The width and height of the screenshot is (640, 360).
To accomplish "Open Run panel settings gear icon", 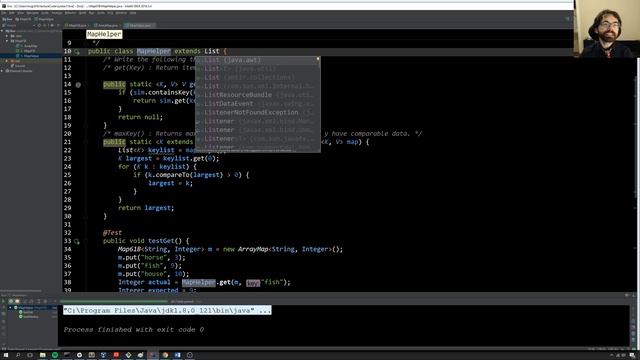I will [627, 295].
